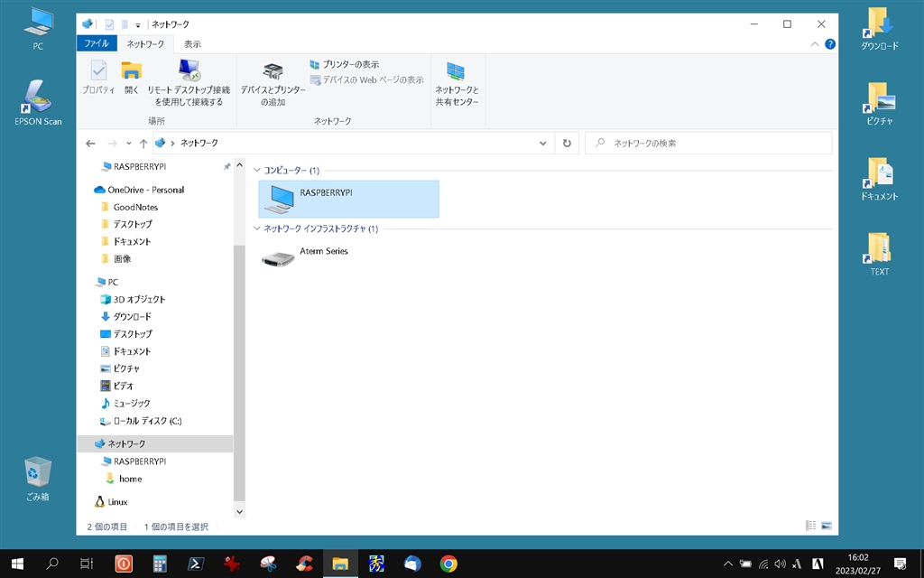Collapse the ribbon with the chevron
This screenshot has height=578, width=924.
(815, 43)
